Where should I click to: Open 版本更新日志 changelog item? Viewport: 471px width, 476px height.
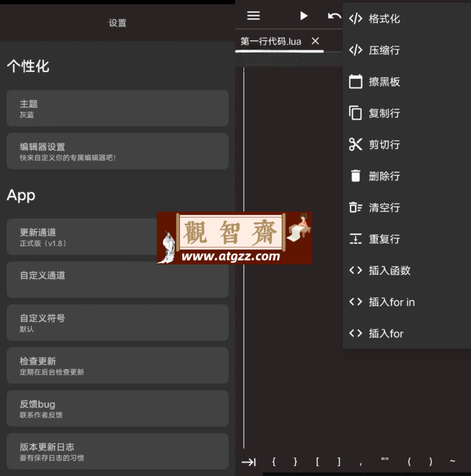118,451
